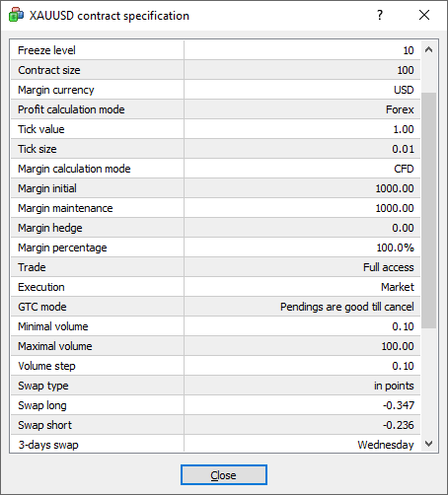Click the in points swap type value
Image resolution: width=448 pixels, height=495 pixels.
[x=394, y=386]
